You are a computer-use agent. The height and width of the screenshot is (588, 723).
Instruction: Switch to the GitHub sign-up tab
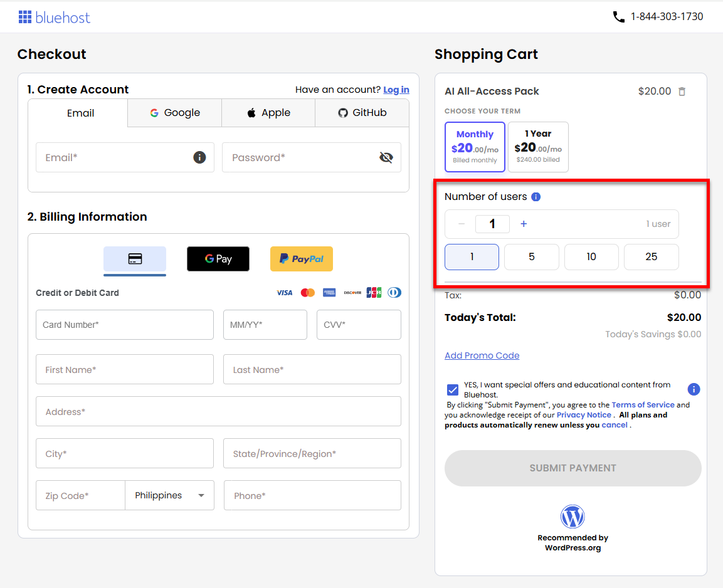pos(362,113)
